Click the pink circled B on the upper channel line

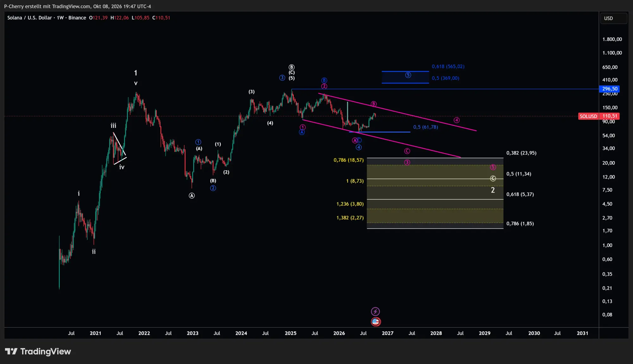coord(373,104)
